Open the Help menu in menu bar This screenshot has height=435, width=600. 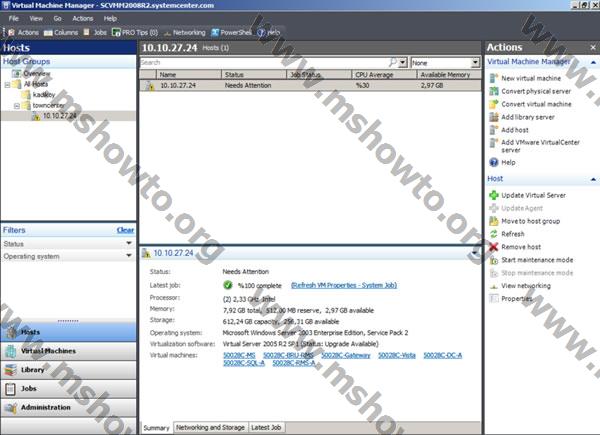110,18
